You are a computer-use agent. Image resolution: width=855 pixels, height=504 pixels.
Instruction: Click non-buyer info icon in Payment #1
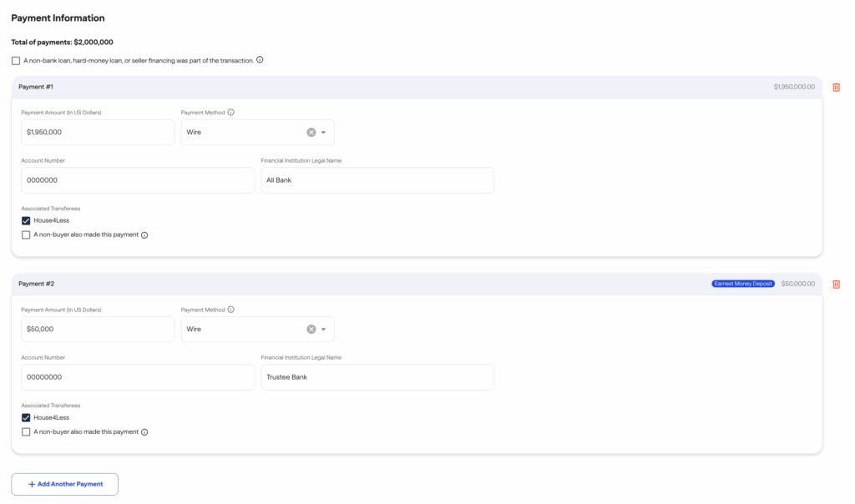coord(144,235)
